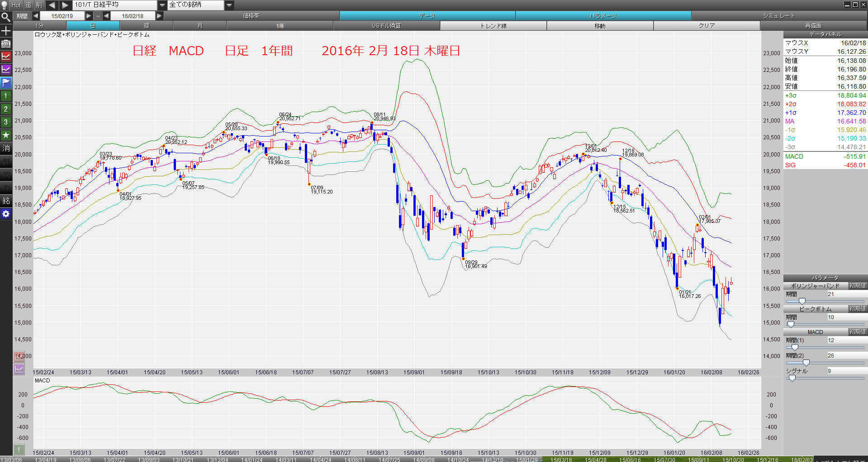This screenshot has width=868, height=462.
Task: Choose green preset button 1
Action: click(6, 96)
